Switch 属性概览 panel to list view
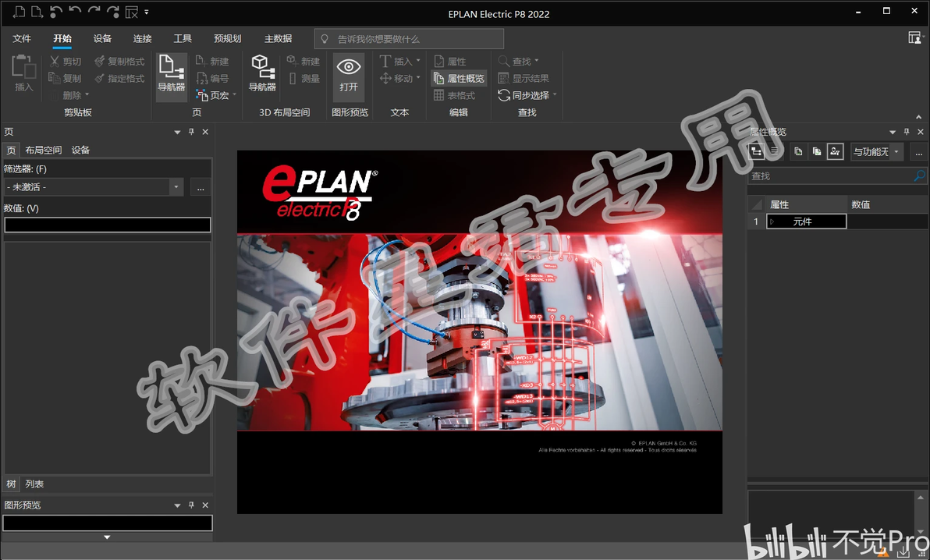 pos(775,152)
